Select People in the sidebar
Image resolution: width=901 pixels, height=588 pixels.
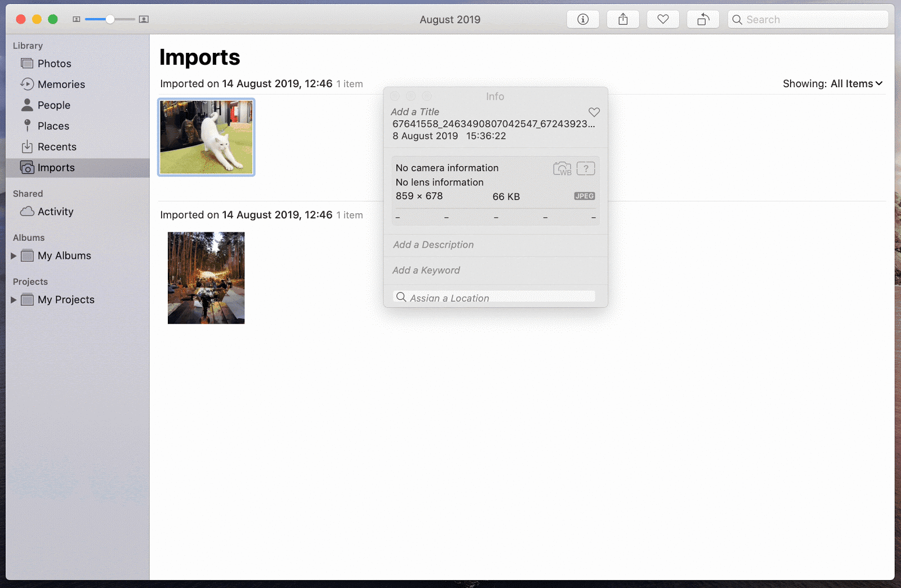click(x=53, y=105)
